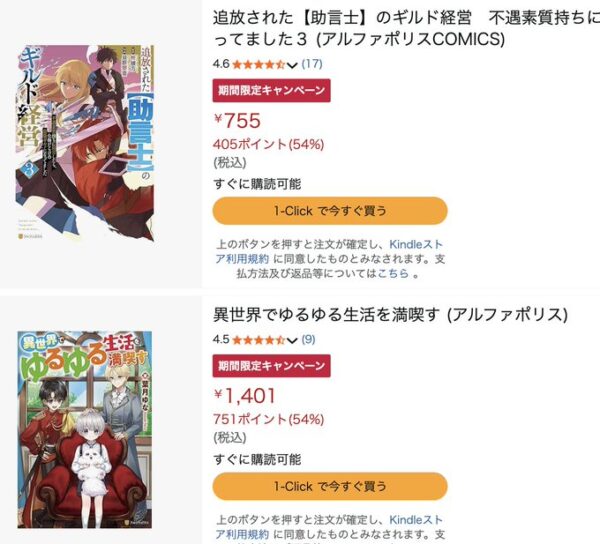The width and height of the screenshot is (600, 544).
Task: Click the ¥755 price text
Action: (x=237, y=121)
